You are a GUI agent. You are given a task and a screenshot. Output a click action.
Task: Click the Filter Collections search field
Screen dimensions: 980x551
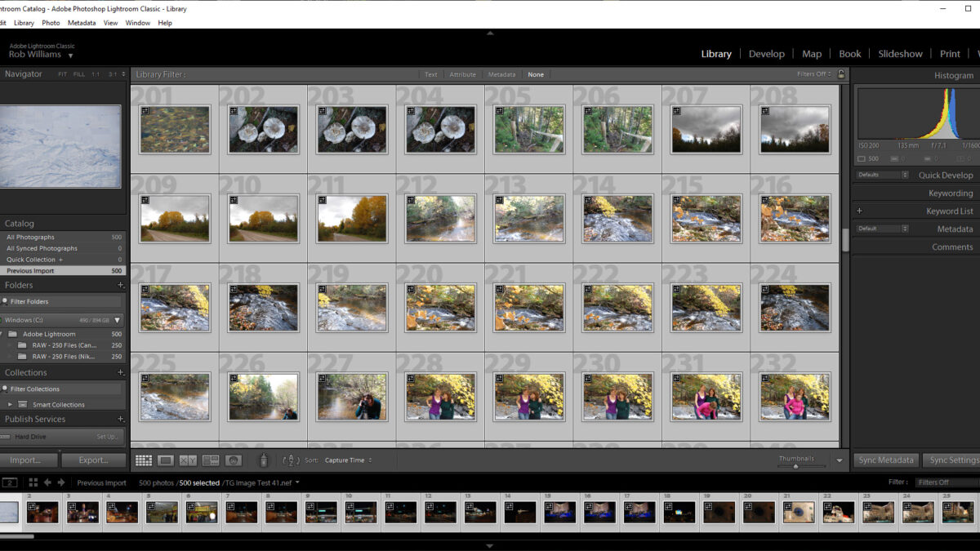click(x=64, y=389)
